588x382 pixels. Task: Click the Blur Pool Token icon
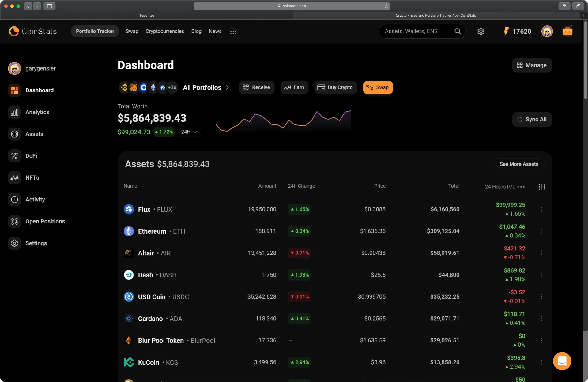pos(129,341)
